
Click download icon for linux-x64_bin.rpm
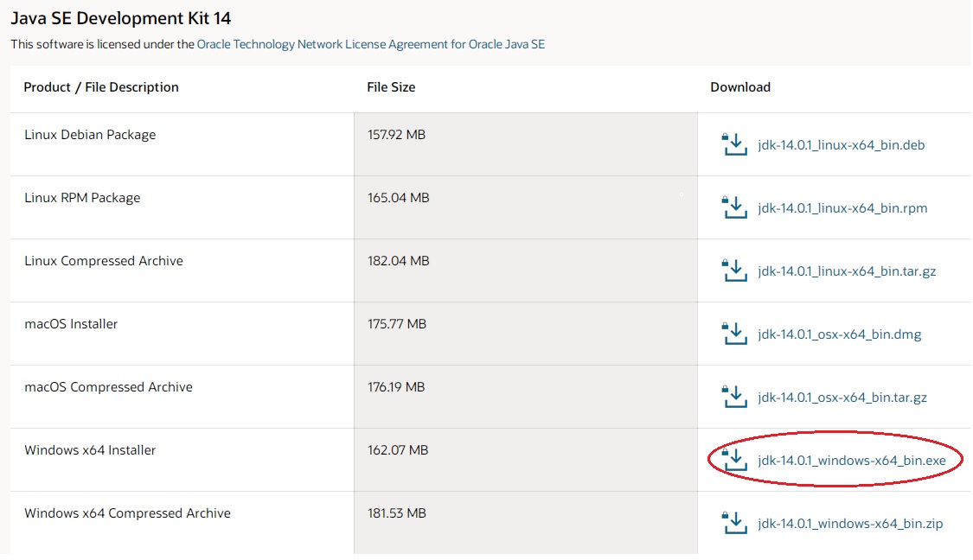pyautogui.click(x=734, y=207)
